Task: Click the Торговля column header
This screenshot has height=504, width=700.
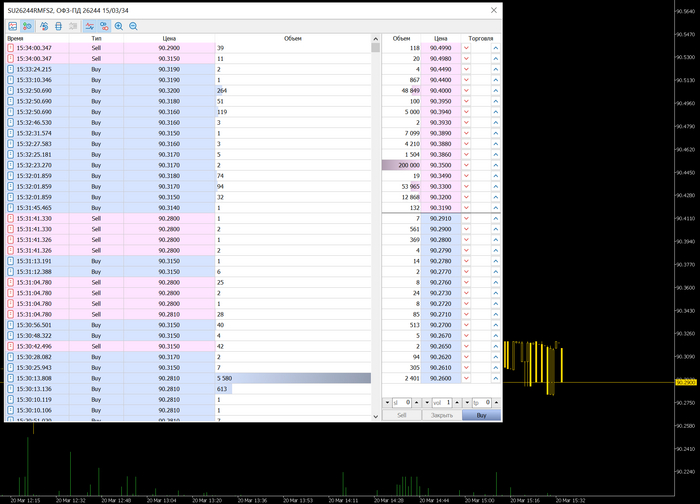Action: point(481,38)
